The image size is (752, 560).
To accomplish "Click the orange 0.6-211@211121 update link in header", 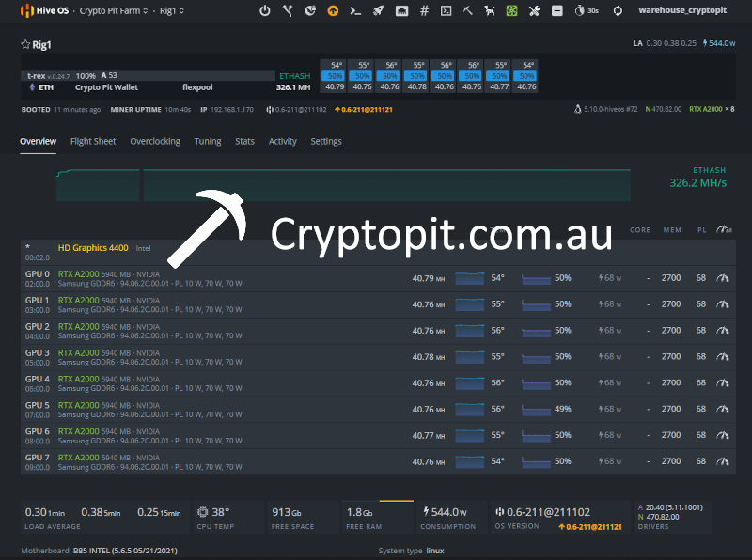I will click(364, 110).
